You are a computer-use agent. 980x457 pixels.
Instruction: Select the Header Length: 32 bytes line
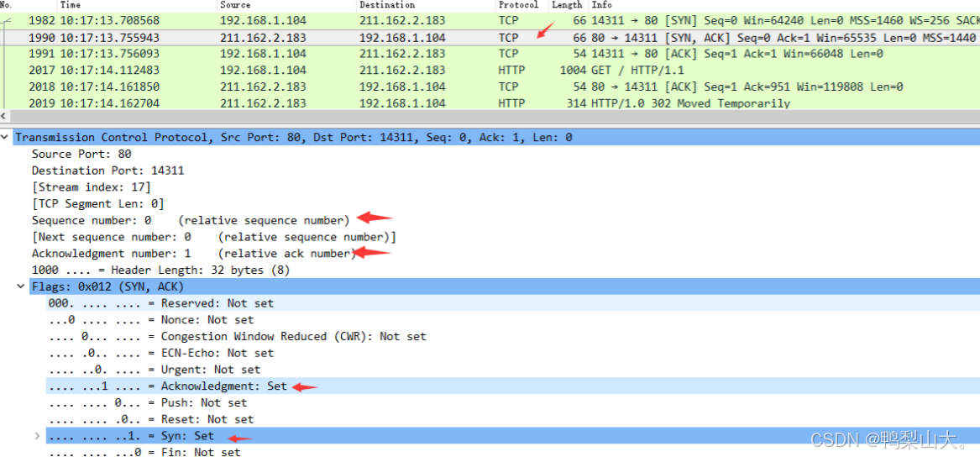160,270
